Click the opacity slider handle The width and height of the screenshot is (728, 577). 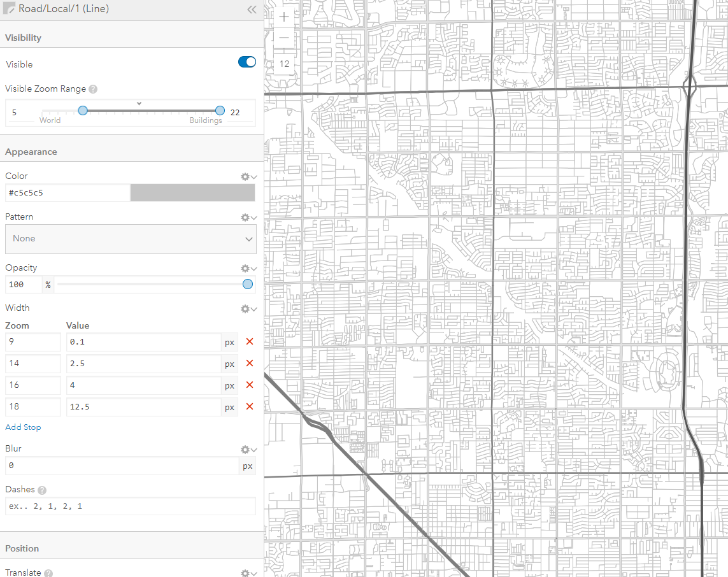tap(248, 284)
